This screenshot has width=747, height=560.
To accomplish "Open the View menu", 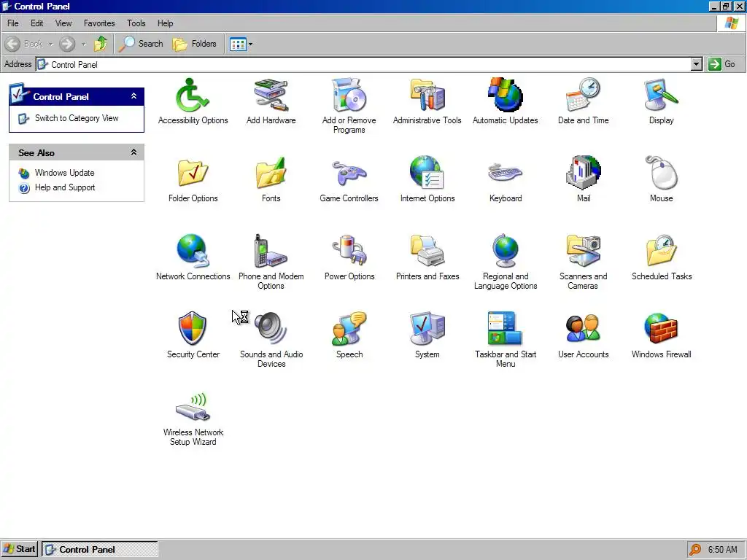I will (x=63, y=23).
